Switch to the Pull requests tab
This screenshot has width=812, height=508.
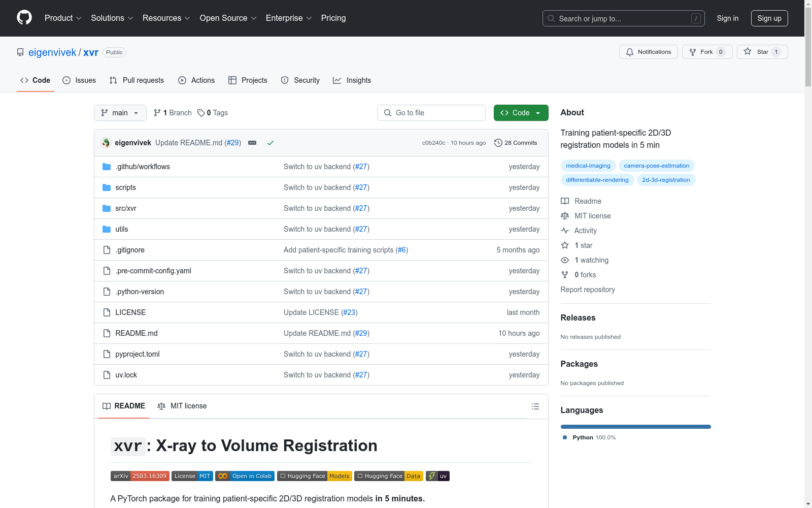coord(137,80)
